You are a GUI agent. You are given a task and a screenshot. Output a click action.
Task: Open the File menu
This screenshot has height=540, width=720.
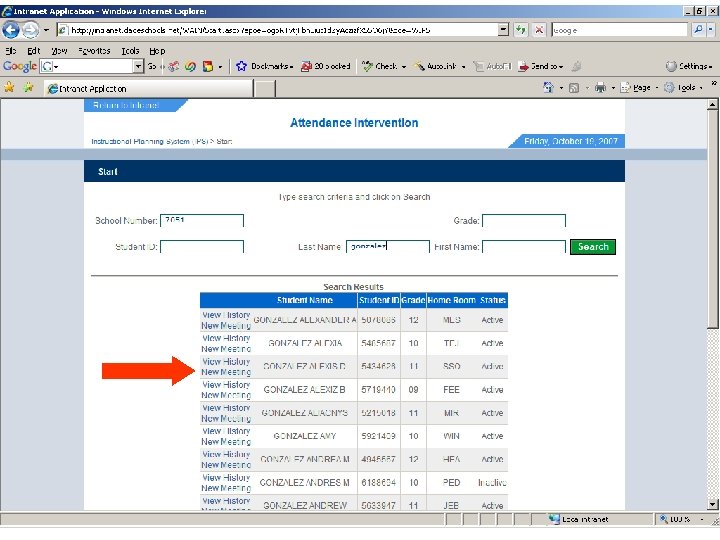pyautogui.click(x=11, y=51)
